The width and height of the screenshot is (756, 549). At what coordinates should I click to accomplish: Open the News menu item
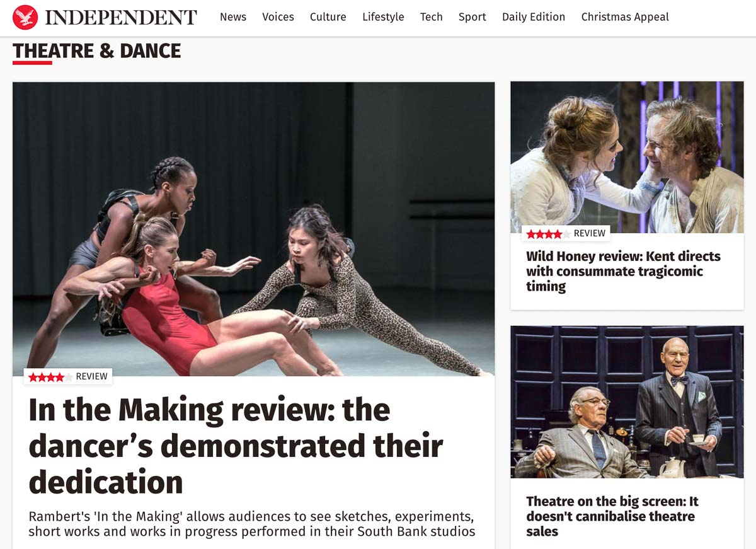(x=233, y=17)
